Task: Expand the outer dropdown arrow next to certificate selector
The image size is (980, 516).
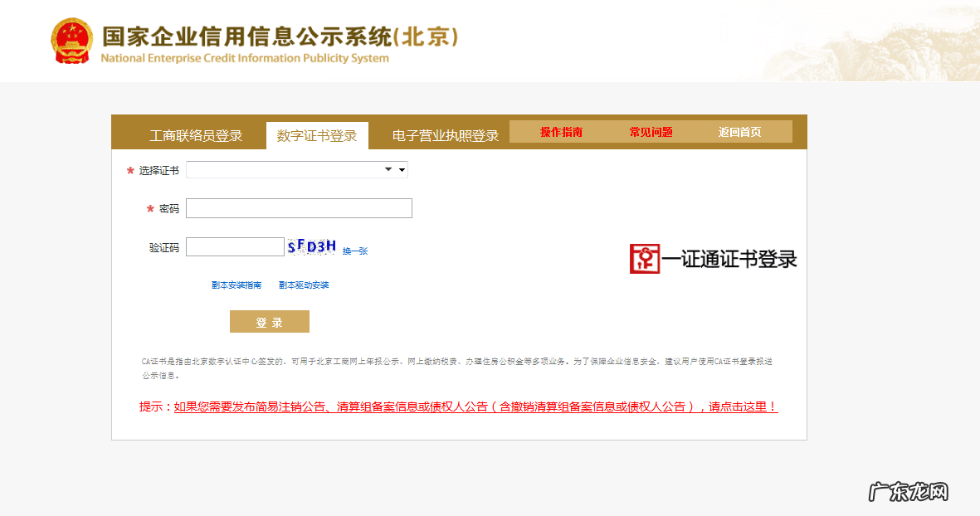Action: click(x=402, y=169)
